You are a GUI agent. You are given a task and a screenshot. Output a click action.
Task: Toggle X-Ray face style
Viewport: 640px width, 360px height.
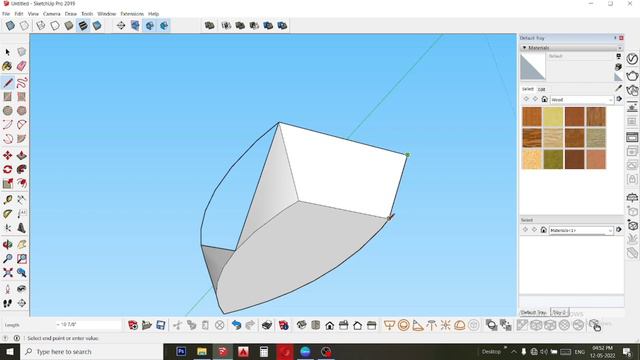click(x=10, y=26)
